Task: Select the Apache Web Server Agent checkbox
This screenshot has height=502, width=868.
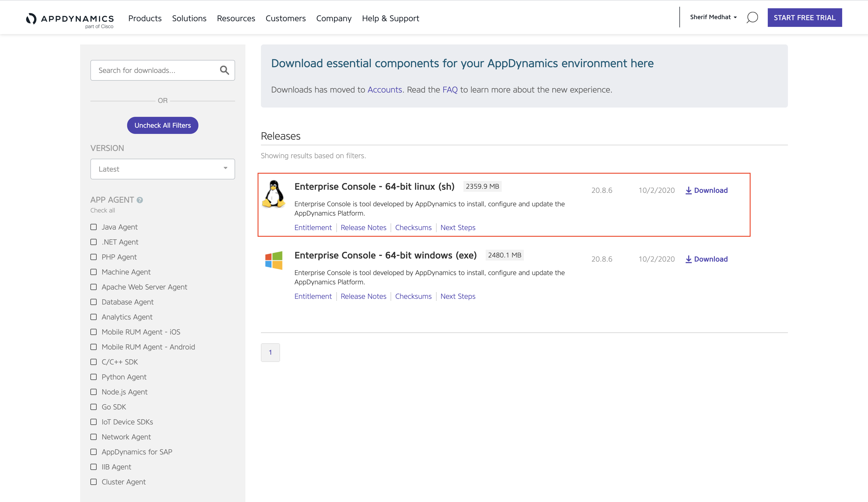Action: (93, 287)
